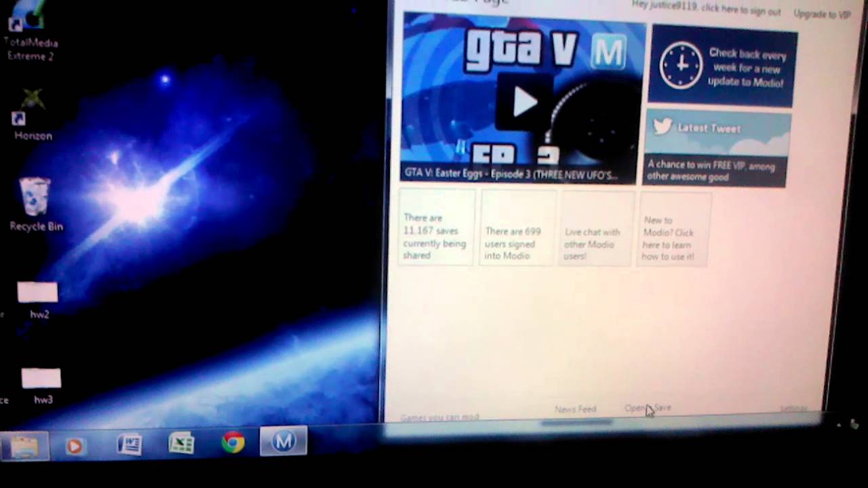
Task: Open the hw3 desktop file
Action: (41, 386)
